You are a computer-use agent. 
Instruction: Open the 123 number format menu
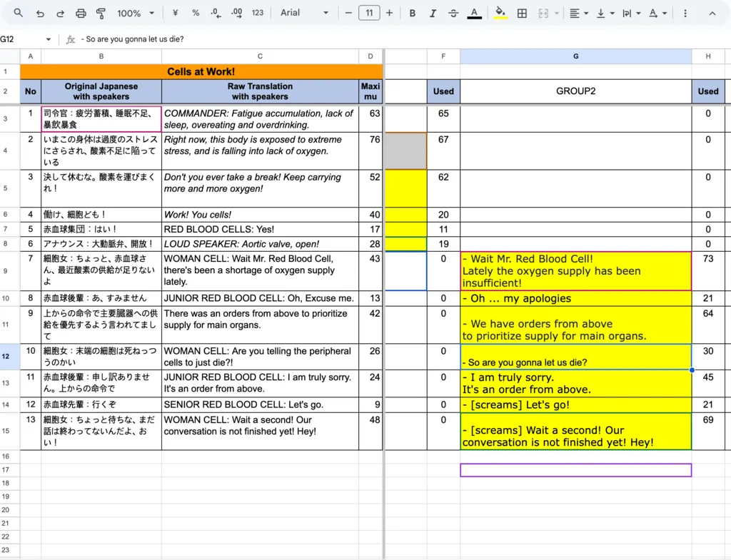[258, 13]
